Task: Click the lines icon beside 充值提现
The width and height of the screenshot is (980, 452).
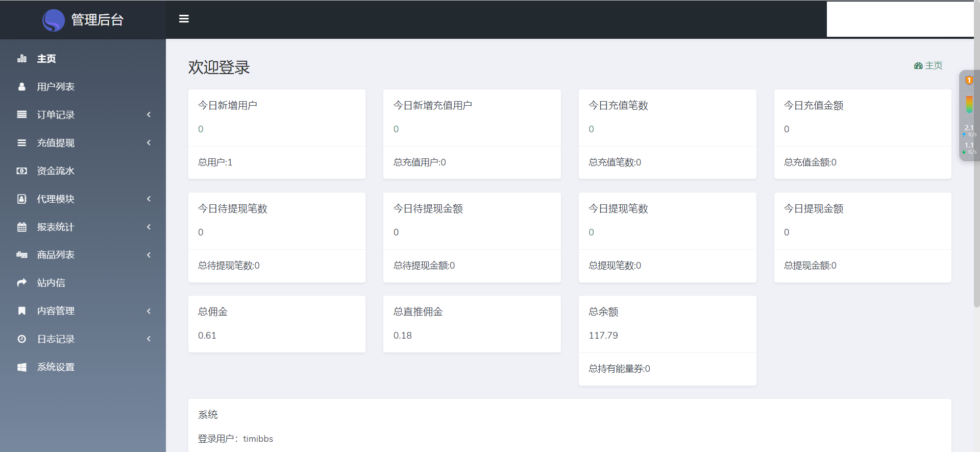Action: coord(22,143)
